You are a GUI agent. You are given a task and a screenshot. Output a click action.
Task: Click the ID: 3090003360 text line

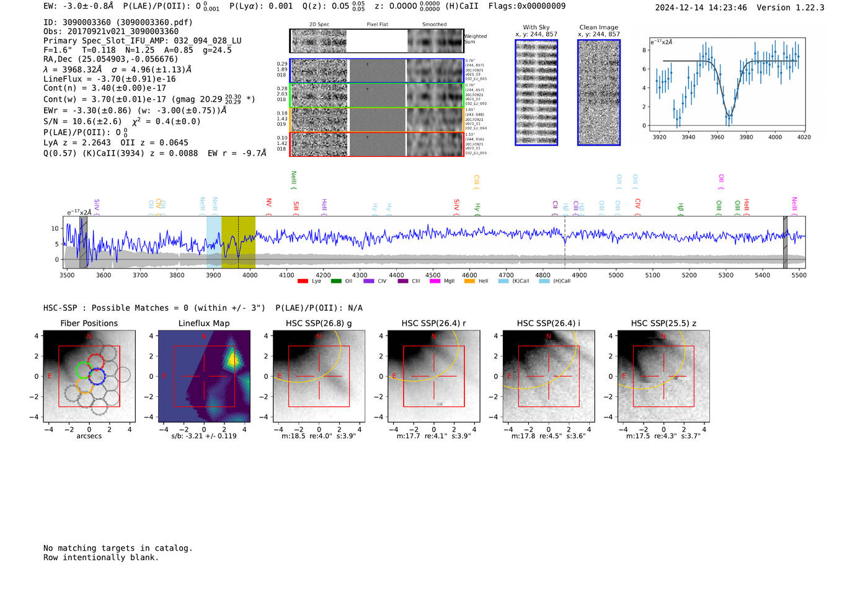tap(118, 22)
